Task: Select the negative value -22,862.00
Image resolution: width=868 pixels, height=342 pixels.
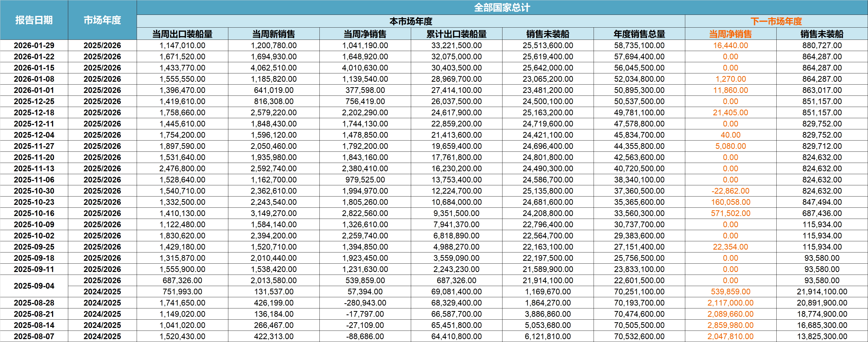Action: coord(730,191)
